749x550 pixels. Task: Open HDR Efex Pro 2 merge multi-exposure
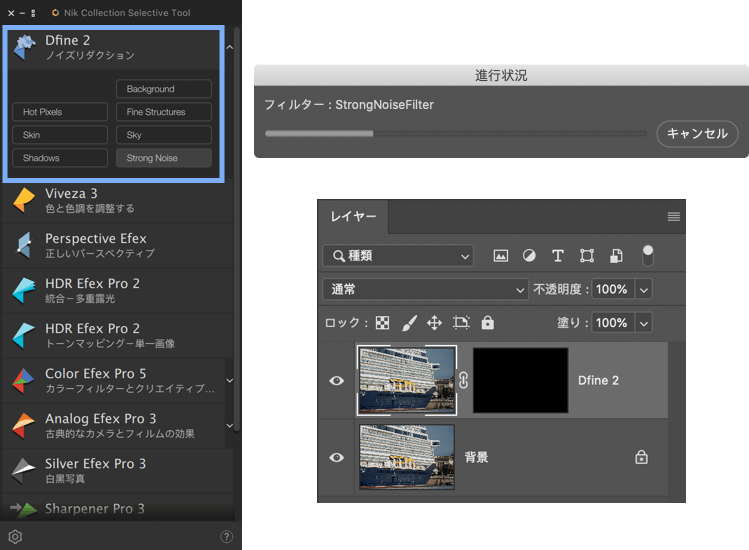point(24,290)
